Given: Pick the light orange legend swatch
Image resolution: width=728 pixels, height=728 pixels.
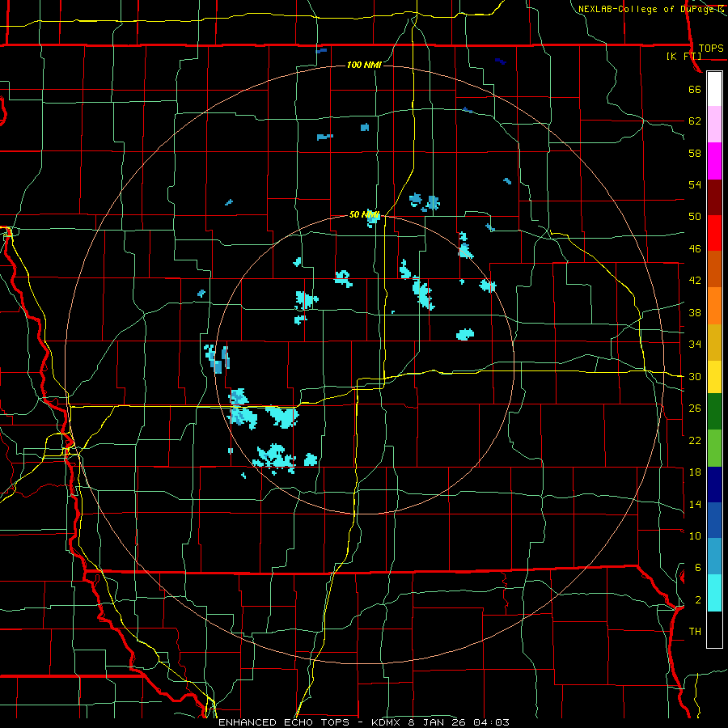Looking at the screenshot, I should click(x=714, y=306).
